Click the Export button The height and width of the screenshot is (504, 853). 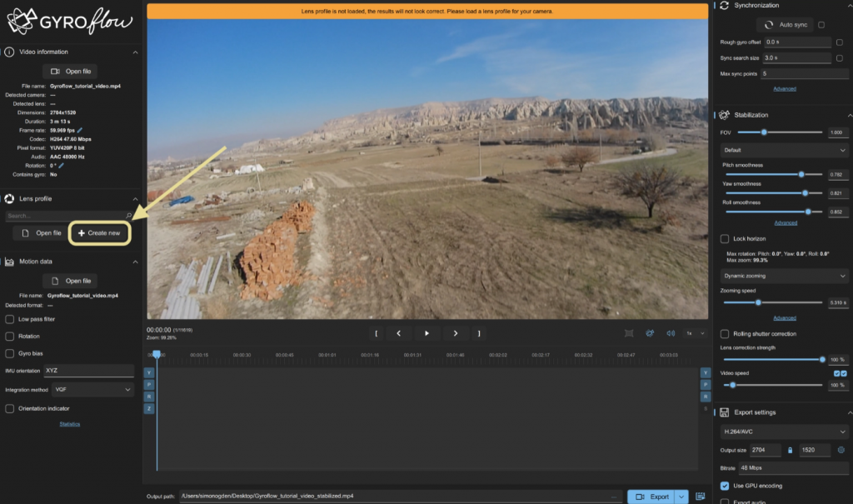click(x=651, y=497)
